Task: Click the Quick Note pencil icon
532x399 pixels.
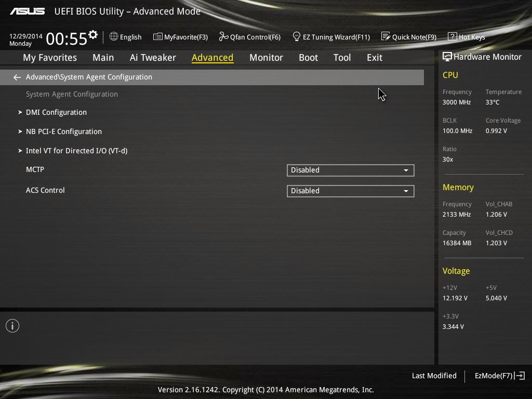Action: tap(385, 36)
